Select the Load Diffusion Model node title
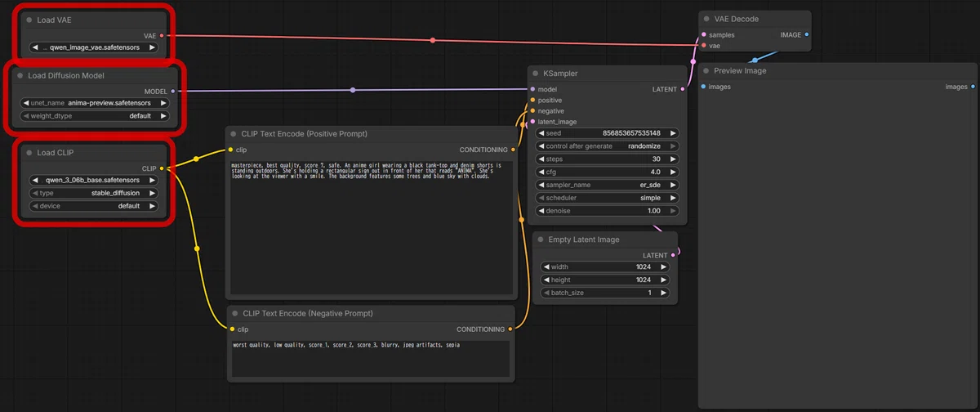Screen dimensions: 980x412 coord(66,75)
